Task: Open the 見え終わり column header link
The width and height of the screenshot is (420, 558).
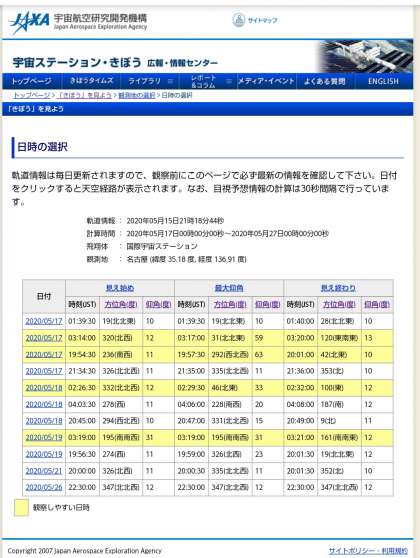Action: tap(338, 288)
